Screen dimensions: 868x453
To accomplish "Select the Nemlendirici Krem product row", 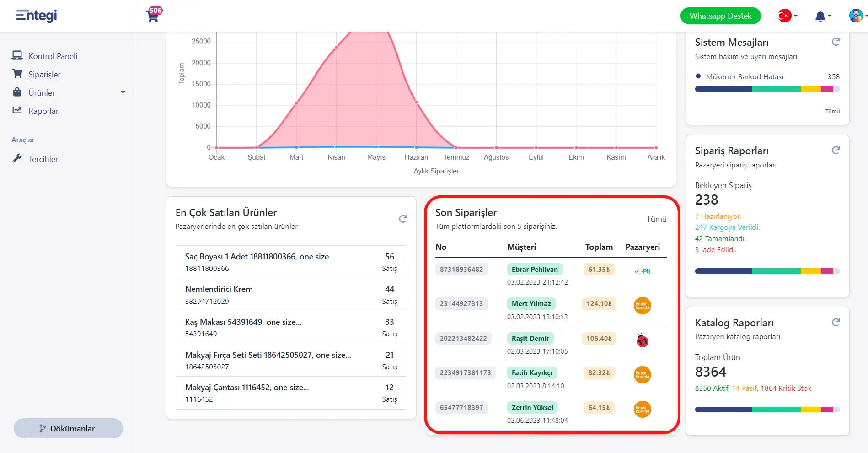I will point(291,295).
